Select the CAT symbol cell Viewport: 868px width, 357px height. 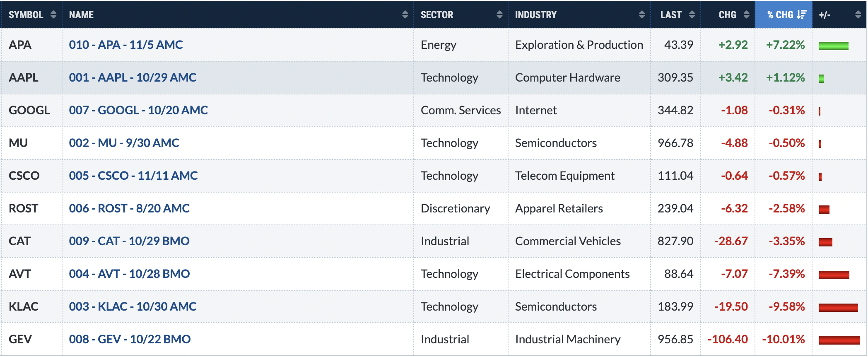point(31,241)
